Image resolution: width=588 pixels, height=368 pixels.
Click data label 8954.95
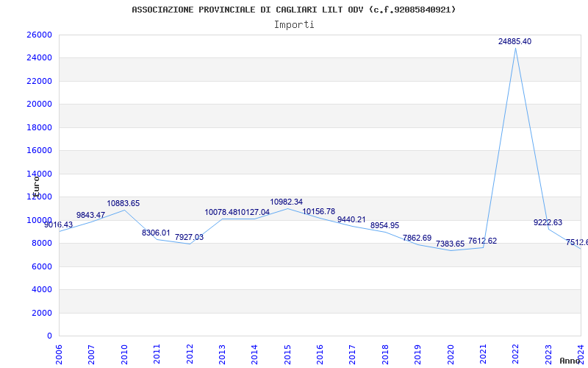click(384, 226)
